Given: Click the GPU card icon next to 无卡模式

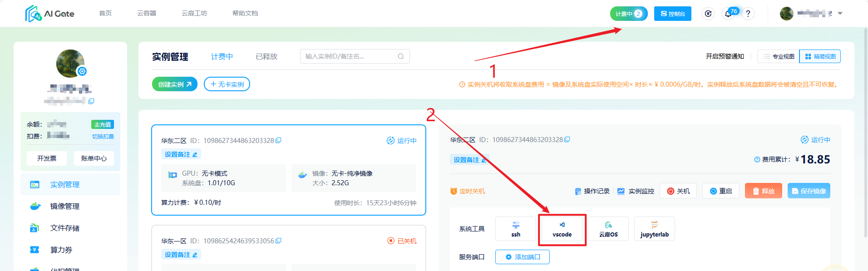Looking at the screenshot, I should click(x=173, y=175).
